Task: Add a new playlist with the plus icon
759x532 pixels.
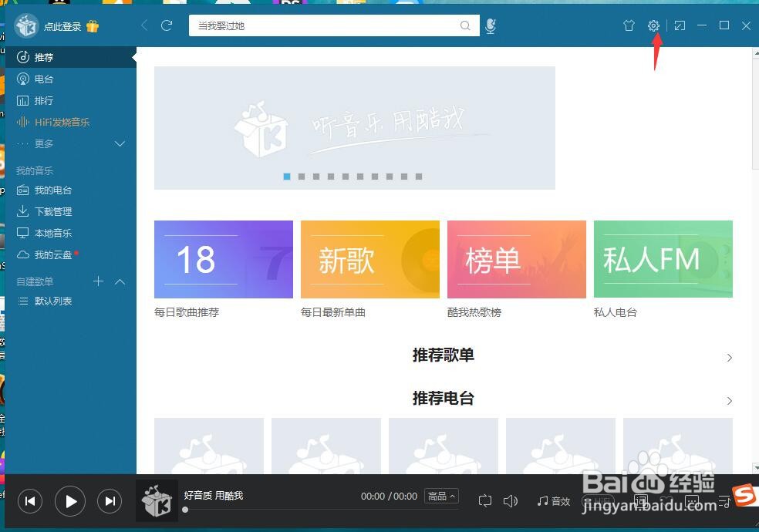Action: click(x=98, y=281)
